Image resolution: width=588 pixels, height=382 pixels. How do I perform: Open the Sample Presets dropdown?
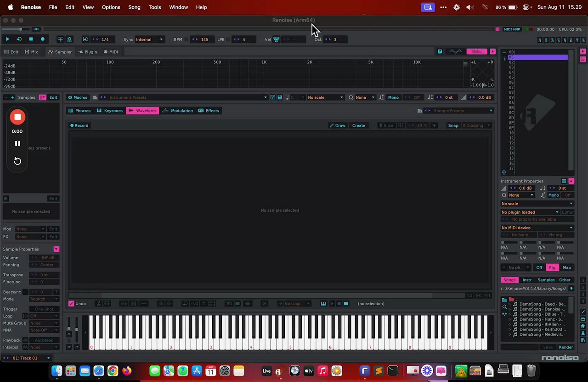coord(458,111)
